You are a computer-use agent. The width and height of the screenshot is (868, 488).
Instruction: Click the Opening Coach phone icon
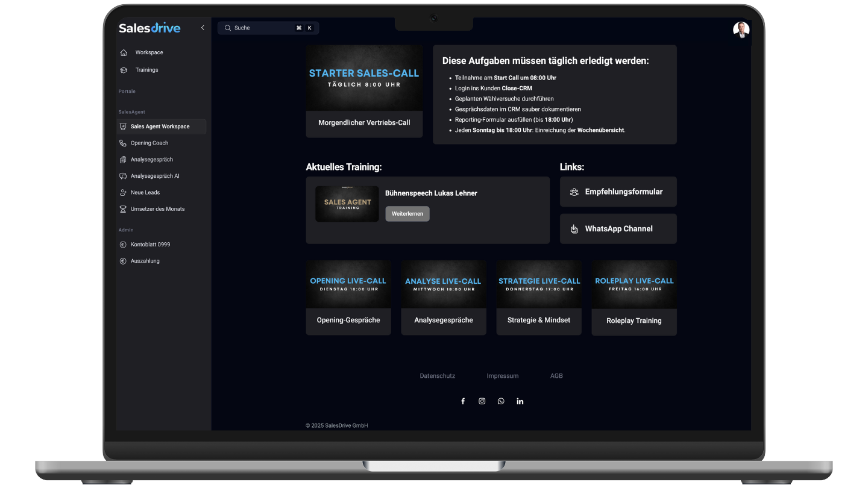click(x=123, y=143)
